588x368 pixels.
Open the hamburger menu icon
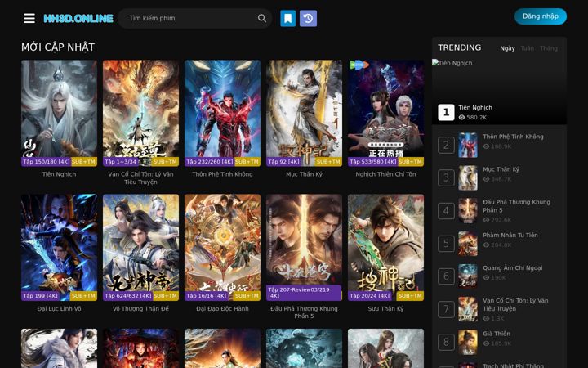click(29, 18)
